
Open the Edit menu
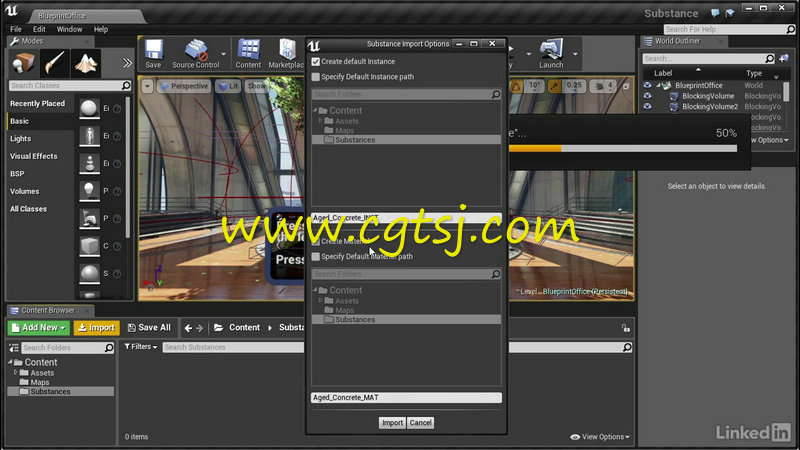coord(39,29)
